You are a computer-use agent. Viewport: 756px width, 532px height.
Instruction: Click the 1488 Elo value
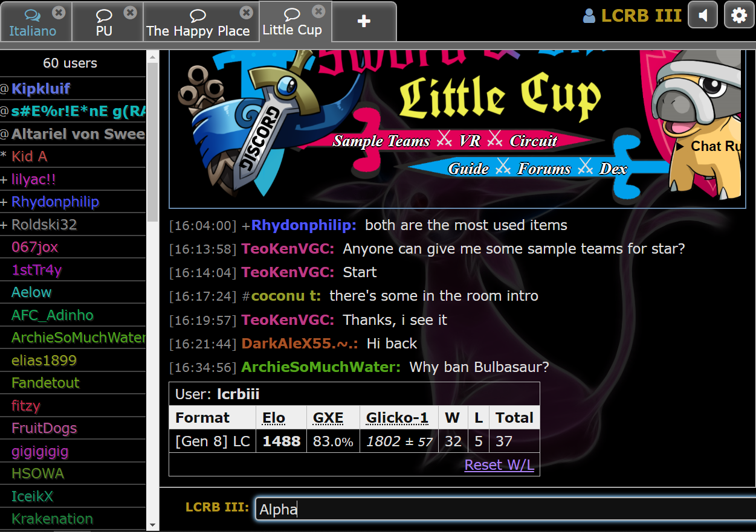(x=282, y=441)
